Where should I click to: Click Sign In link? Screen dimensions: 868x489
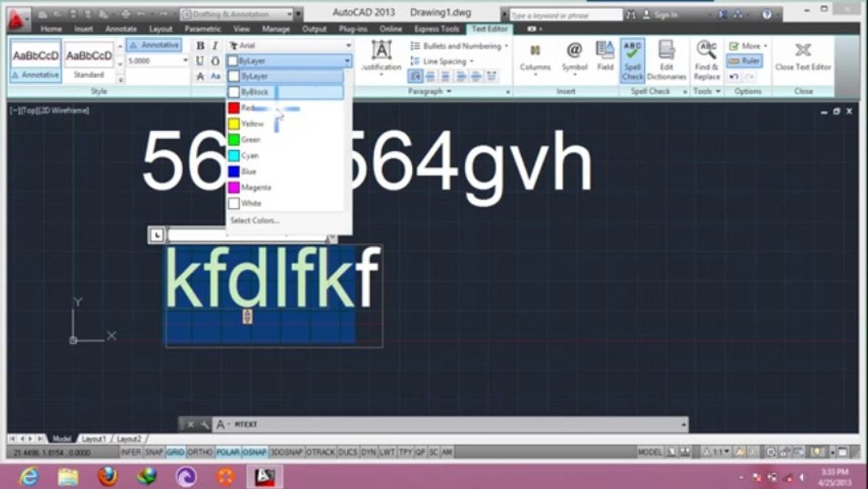666,14
